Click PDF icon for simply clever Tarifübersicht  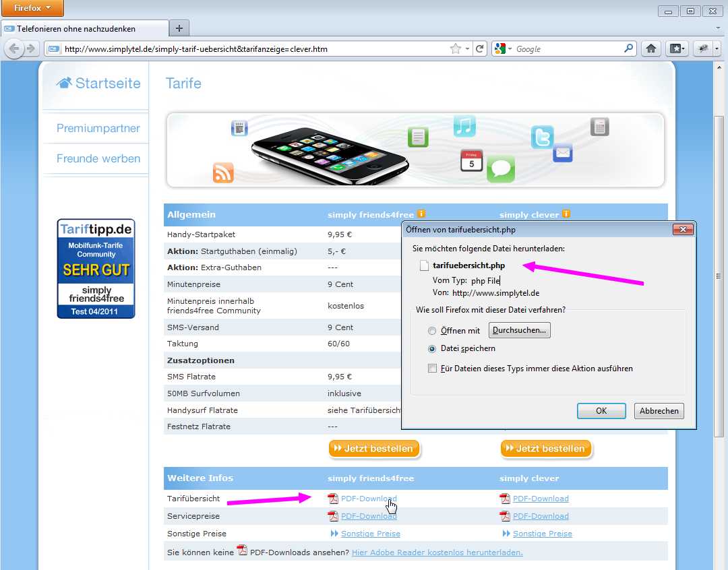(x=505, y=499)
